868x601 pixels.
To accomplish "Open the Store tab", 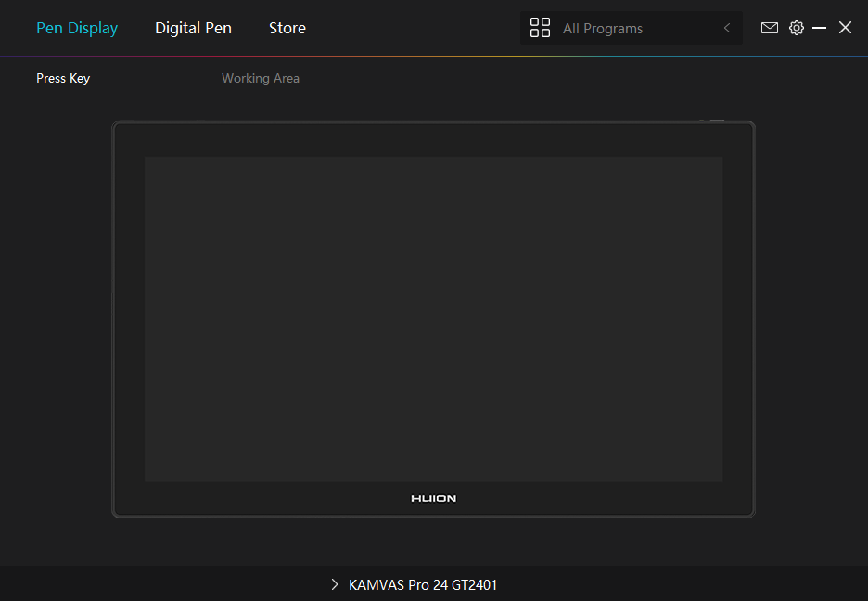I will pyautogui.click(x=287, y=28).
